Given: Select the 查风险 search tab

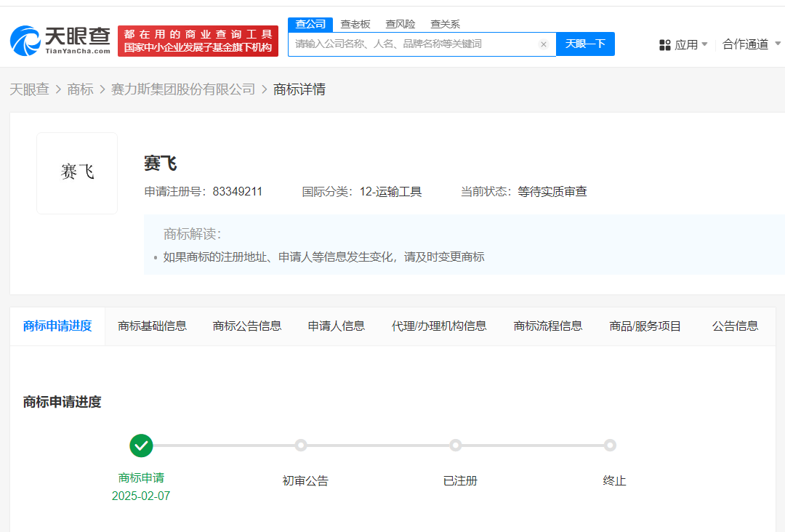Looking at the screenshot, I should pos(400,24).
